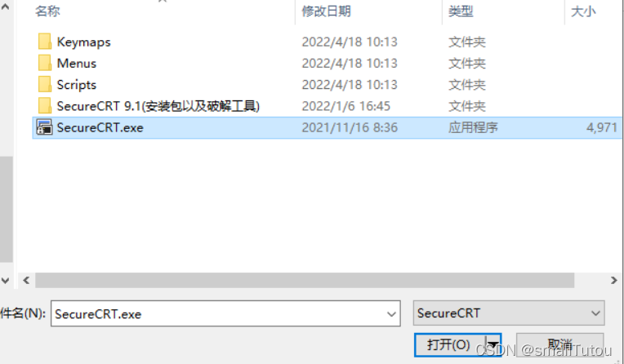Expand the file name combo box dropdown
624x364 pixels.
pyautogui.click(x=391, y=314)
